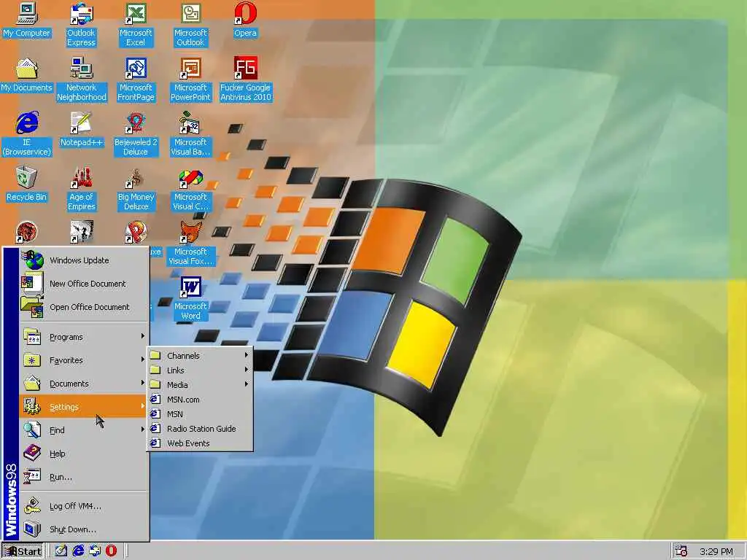Open the MSN.com favorite
Image resolution: width=747 pixels, height=560 pixels.
200,400
